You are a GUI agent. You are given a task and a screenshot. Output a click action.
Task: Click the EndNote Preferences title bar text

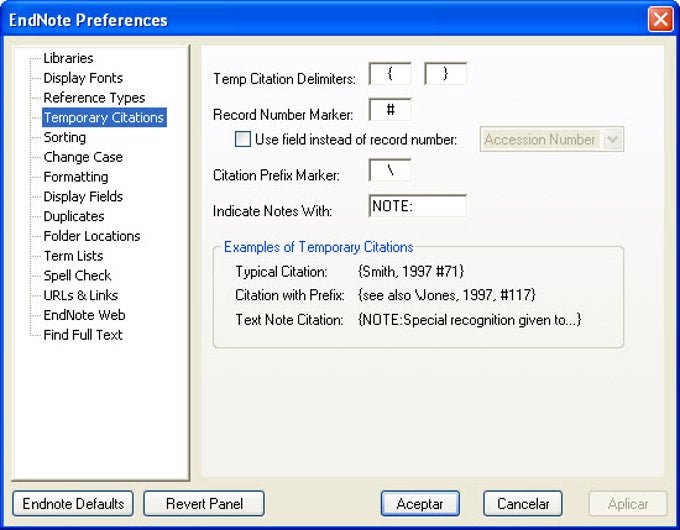tap(88, 20)
